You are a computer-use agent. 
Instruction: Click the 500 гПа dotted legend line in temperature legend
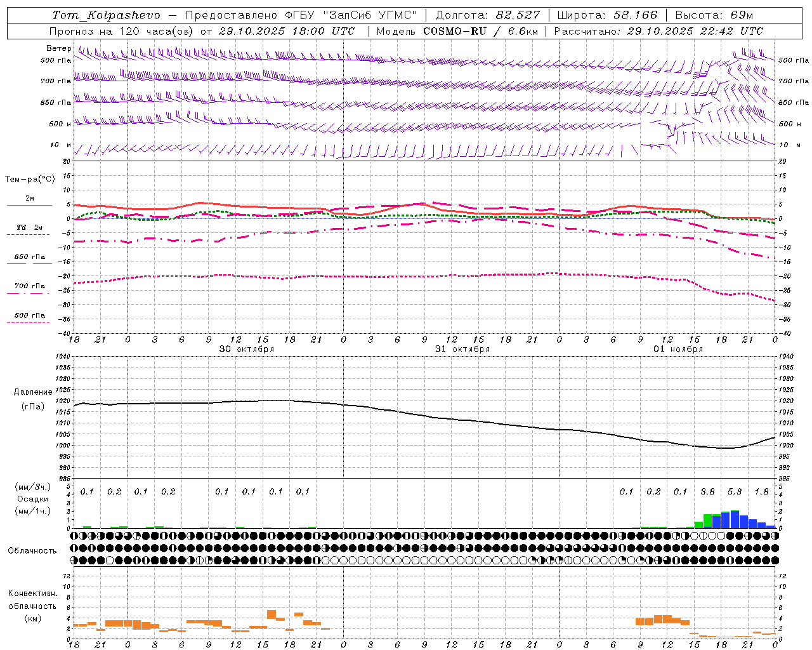point(29,322)
